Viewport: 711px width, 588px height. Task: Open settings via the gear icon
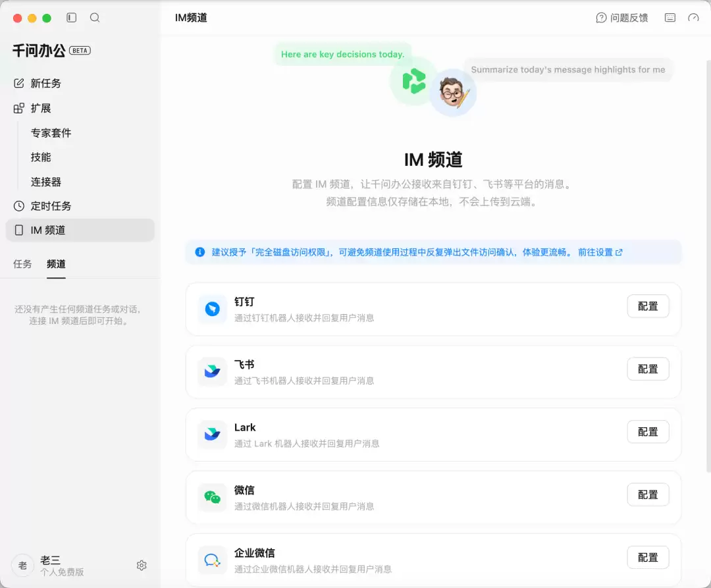[x=142, y=566]
